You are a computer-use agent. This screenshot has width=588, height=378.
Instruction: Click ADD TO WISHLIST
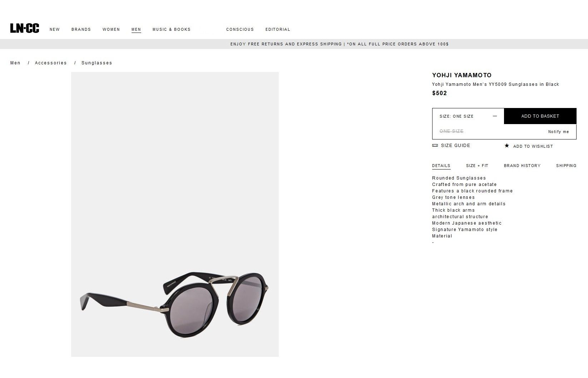533,146
